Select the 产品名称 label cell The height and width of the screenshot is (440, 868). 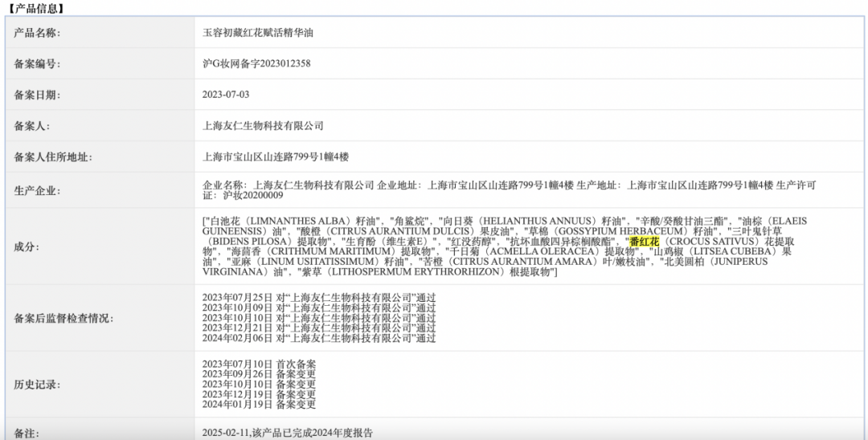pyautogui.click(x=100, y=33)
